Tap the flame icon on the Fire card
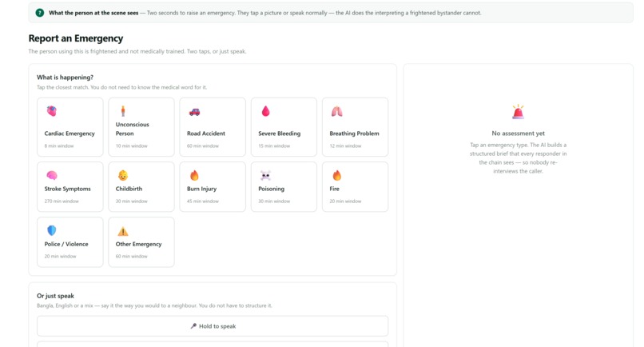Screen dimensions: 644x347 point(337,176)
